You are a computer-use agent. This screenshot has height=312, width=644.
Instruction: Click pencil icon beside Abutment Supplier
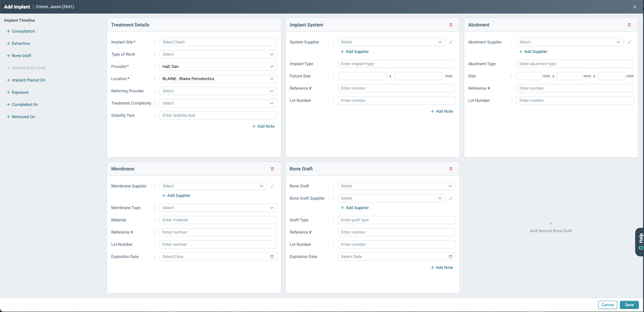629,42
